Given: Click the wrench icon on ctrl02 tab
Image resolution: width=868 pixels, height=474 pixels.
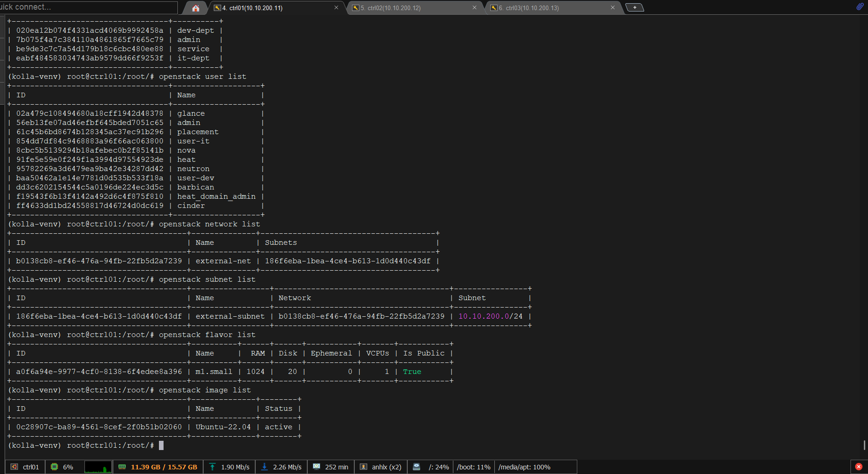Looking at the screenshot, I should click(356, 8).
